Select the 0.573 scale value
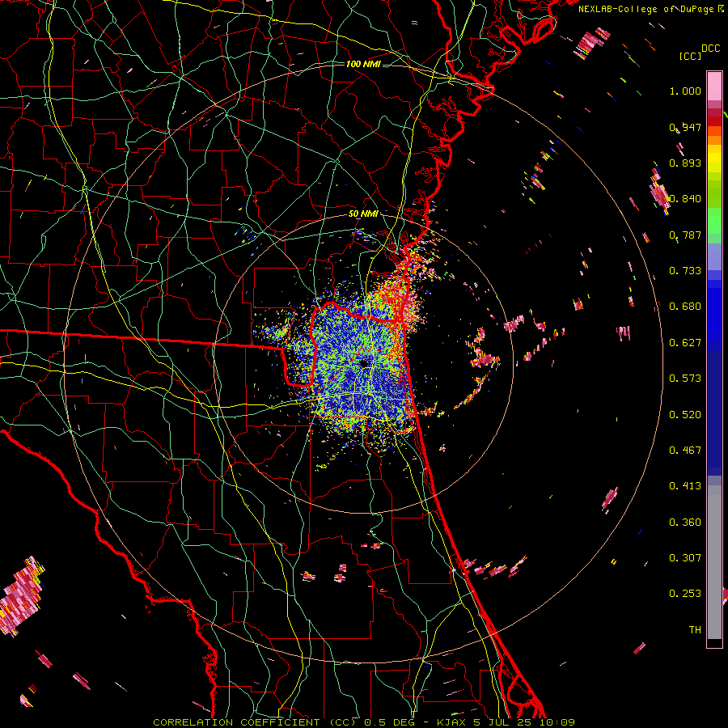Viewport: 728px width, 728px height. [x=685, y=379]
